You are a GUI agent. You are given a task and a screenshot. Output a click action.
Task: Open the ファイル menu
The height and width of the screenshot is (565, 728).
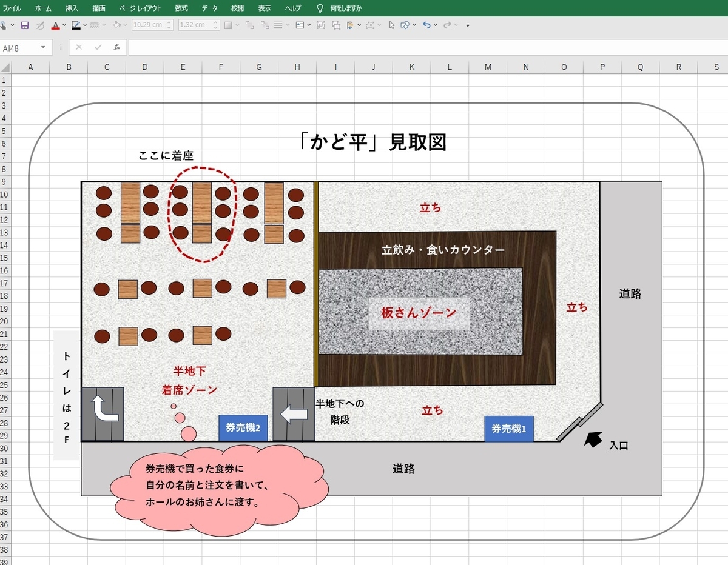click(x=12, y=8)
